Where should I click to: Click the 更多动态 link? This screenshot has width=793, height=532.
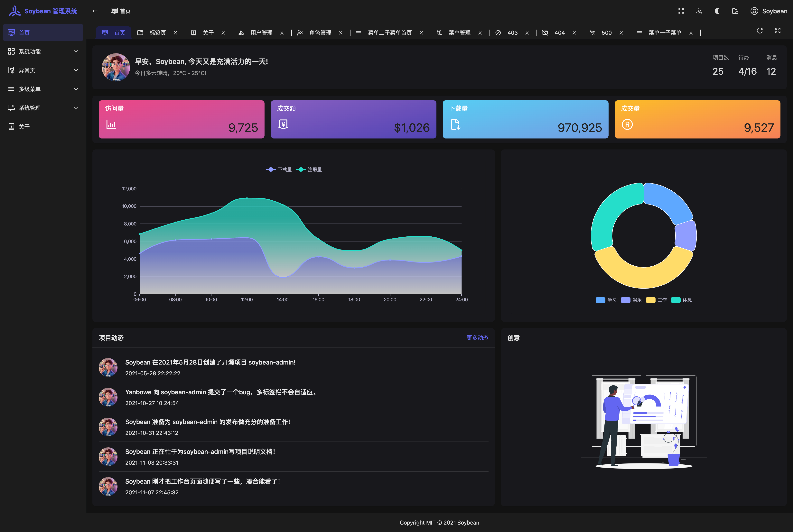click(477, 337)
